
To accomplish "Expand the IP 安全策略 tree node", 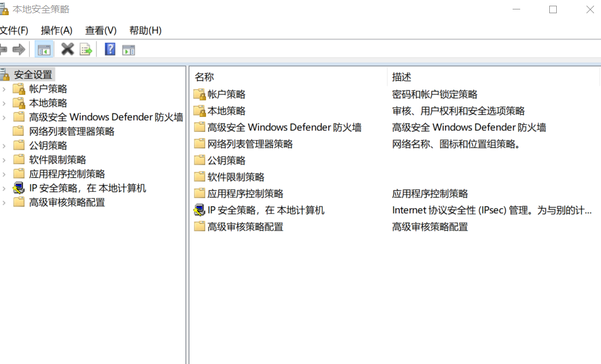I will 4,189.
